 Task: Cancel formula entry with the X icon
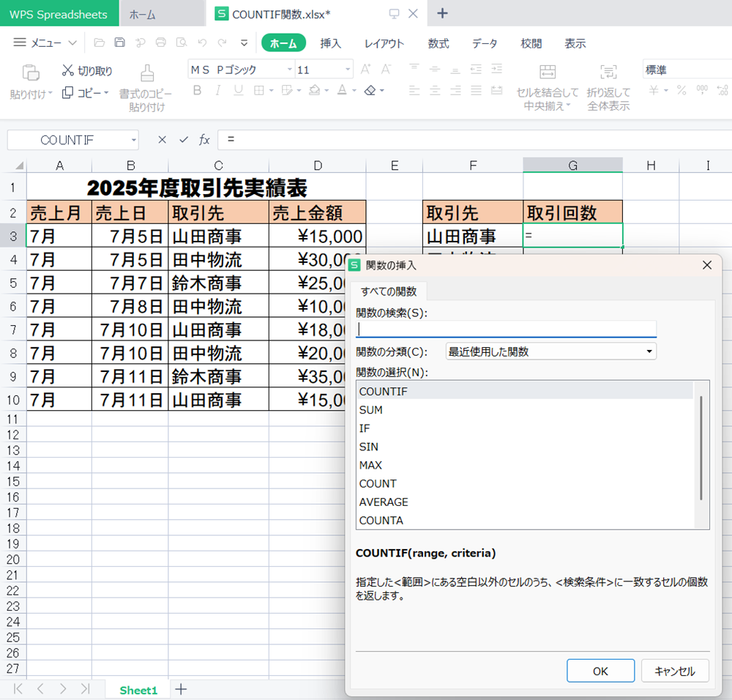(x=162, y=140)
